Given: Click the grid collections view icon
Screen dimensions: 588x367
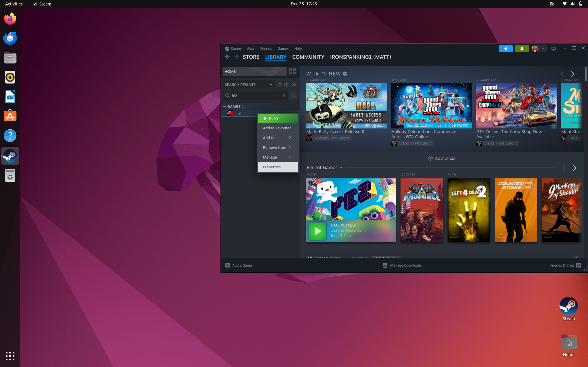Looking at the screenshot, I should pyautogui.click(x=292, y=71).
